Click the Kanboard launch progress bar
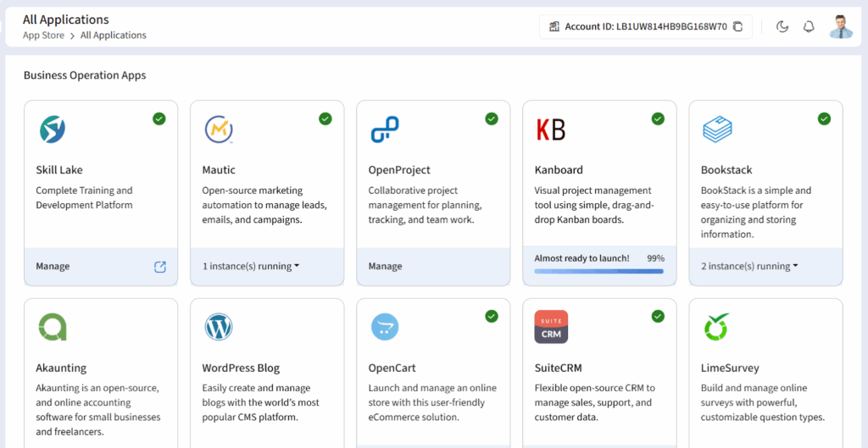 (x=598, y=272)
